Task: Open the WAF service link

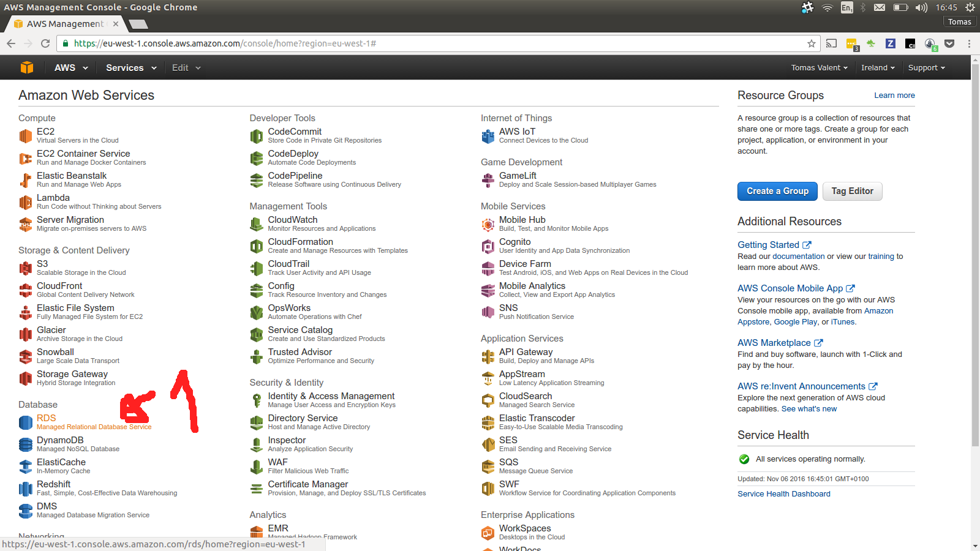Action: [277, 462]
